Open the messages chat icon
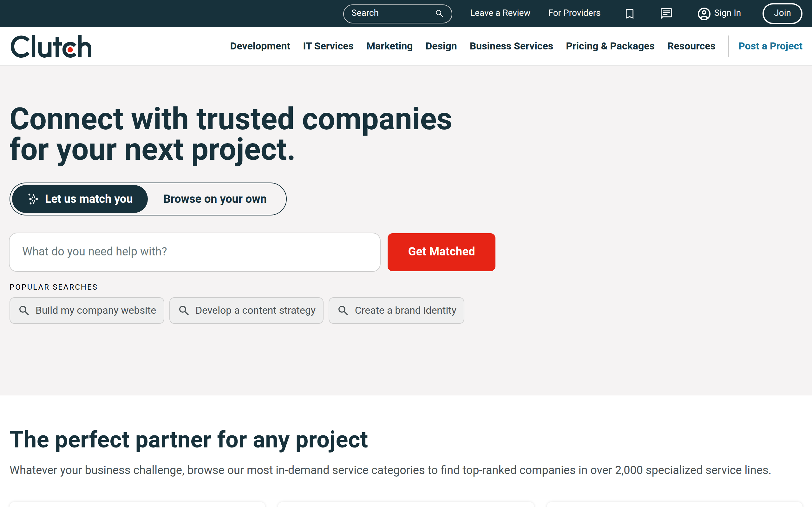 pos(666,13)
